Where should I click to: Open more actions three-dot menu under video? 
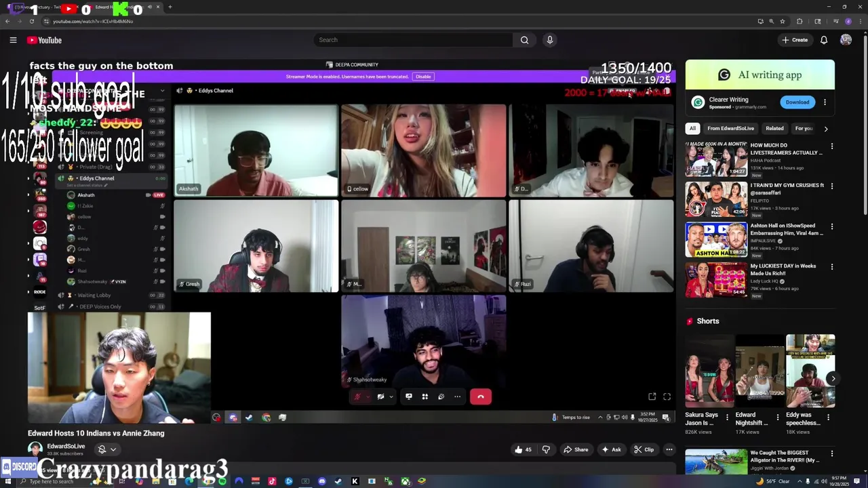(x=669, y=449)
